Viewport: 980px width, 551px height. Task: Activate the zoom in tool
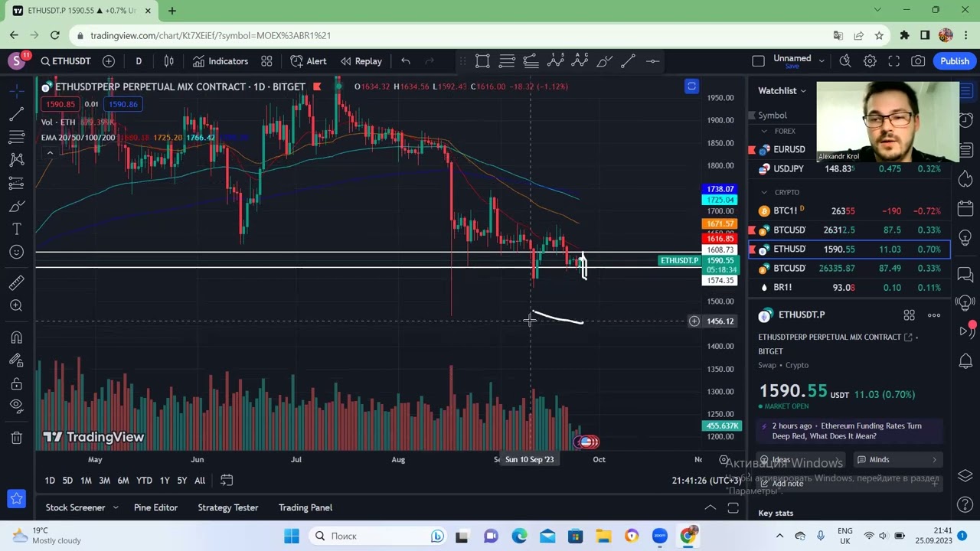tap(16, 306)
